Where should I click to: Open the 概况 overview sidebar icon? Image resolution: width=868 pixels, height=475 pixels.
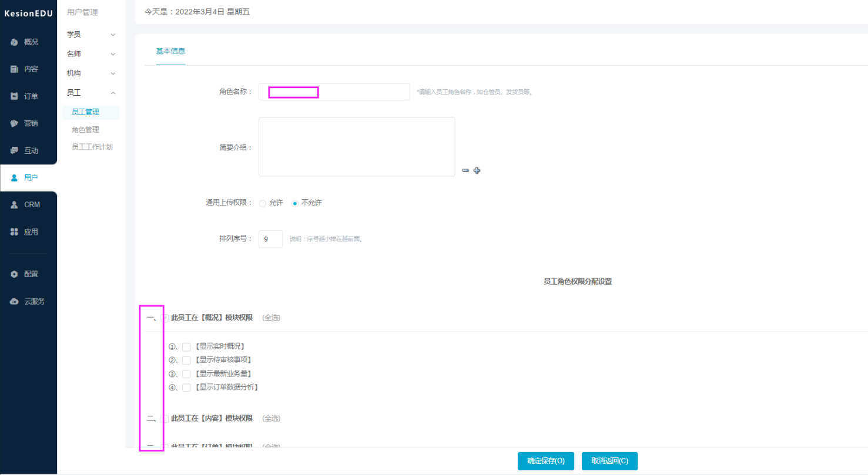[14, 42]
